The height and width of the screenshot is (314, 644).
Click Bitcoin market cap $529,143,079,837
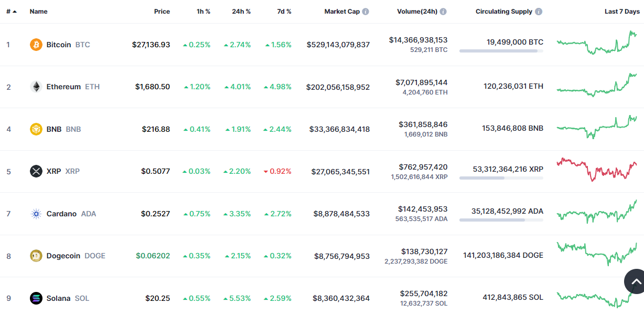click(x=338, y=45)
